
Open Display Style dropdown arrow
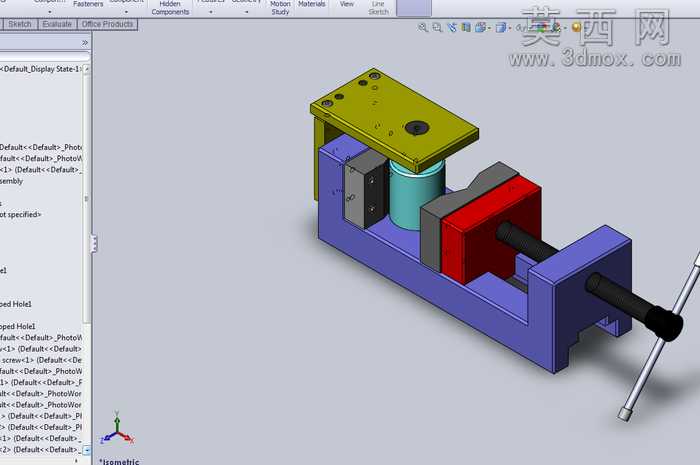click(x=509, y=28)
